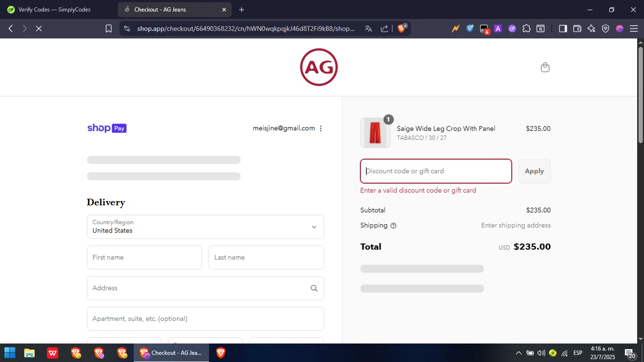Click the orange lightning bolt extension
The height and width of the screenshot is (362, 644).
[x=456, y=28]
